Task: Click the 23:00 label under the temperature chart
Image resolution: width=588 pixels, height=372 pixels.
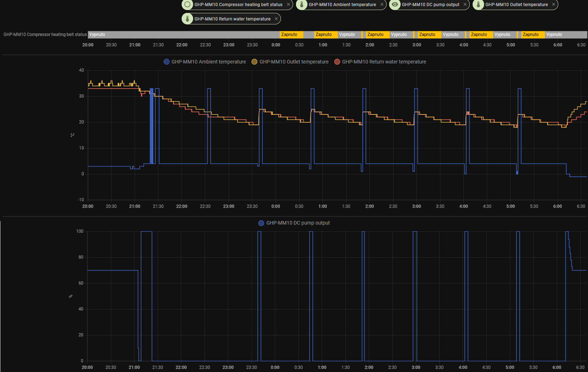Action: (x=229, y=206)
